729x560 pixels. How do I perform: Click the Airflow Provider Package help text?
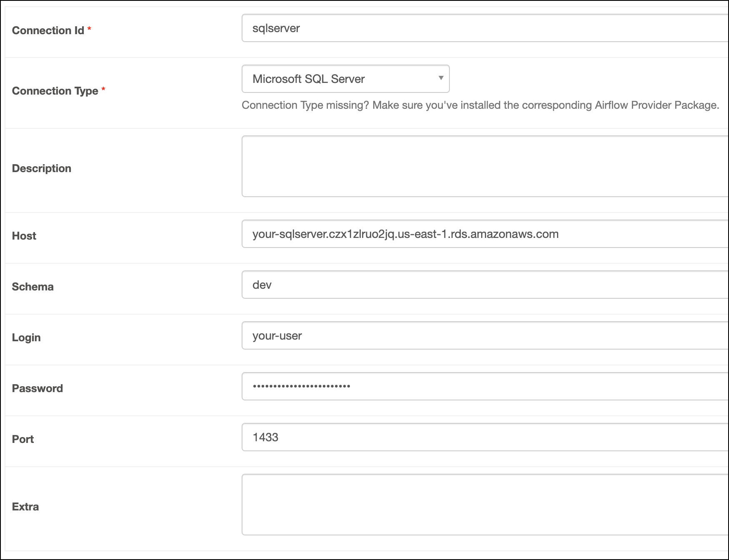coord(479,105)
